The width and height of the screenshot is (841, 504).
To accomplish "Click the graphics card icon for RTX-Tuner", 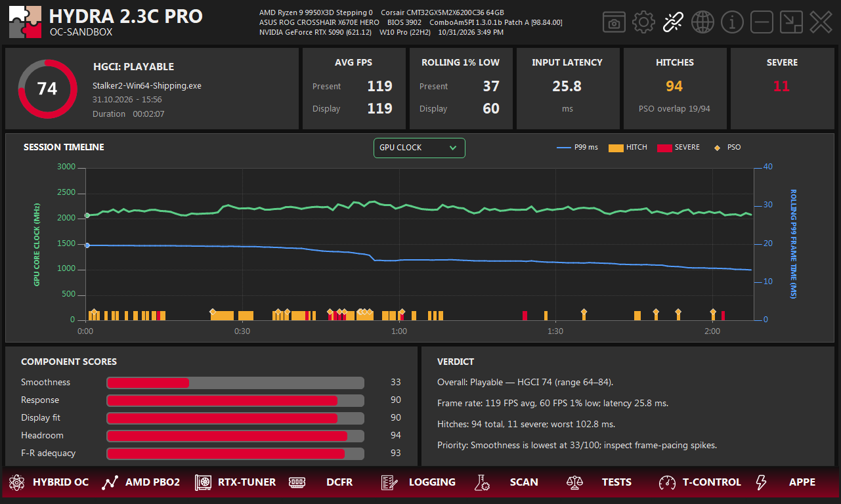I will point(203,482).
